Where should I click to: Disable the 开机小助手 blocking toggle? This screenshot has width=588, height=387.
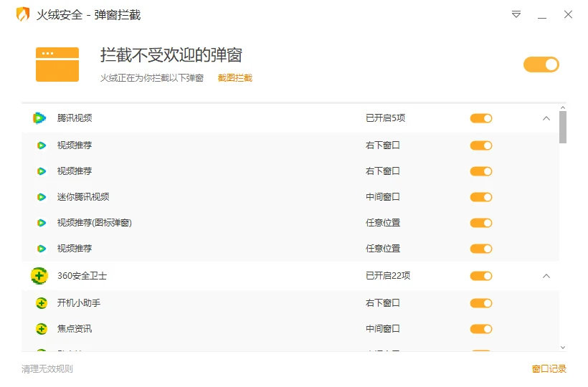point(481,303)
